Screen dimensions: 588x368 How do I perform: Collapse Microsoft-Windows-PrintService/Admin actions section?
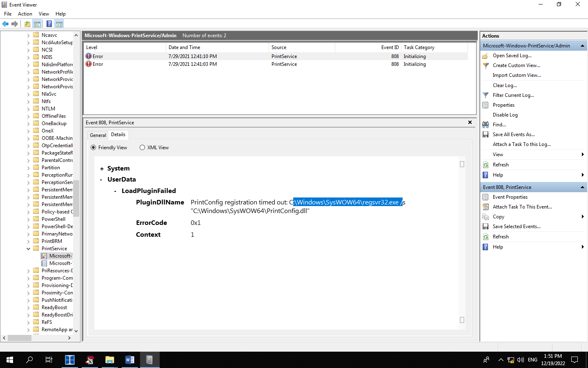click(582, 46)
